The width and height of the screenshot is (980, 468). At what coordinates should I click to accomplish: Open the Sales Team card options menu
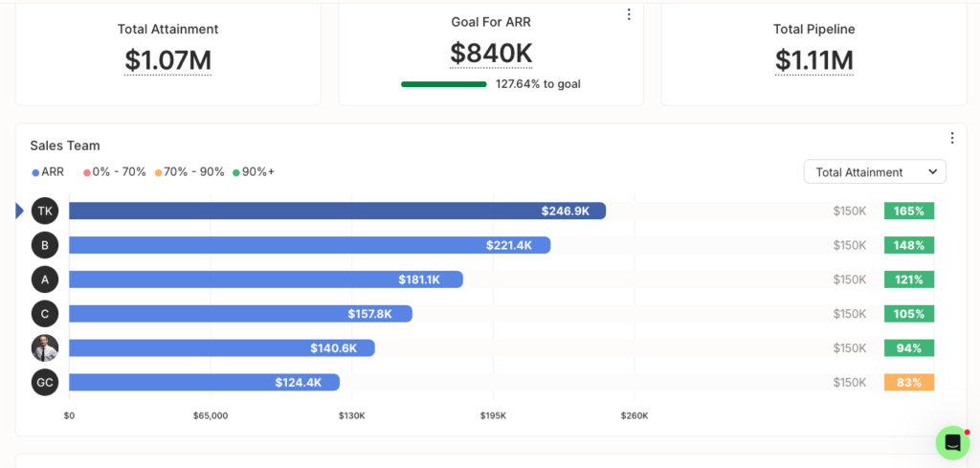952,138
